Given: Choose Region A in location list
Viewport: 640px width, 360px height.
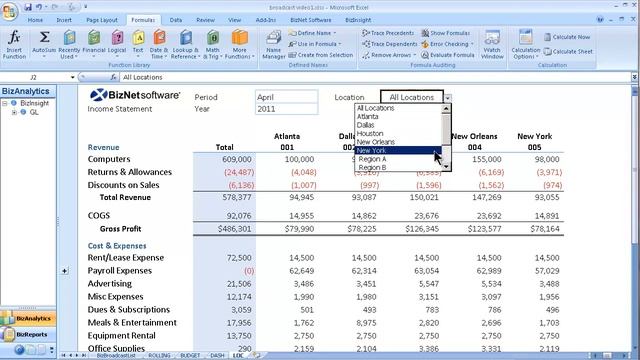Looking at the screenshot, I should [398, 159].
